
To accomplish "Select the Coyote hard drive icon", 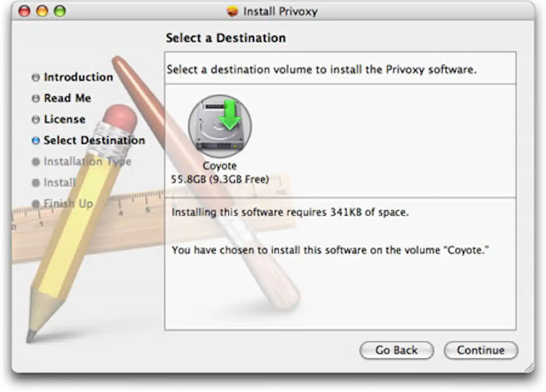I will (x=220, y=127).
